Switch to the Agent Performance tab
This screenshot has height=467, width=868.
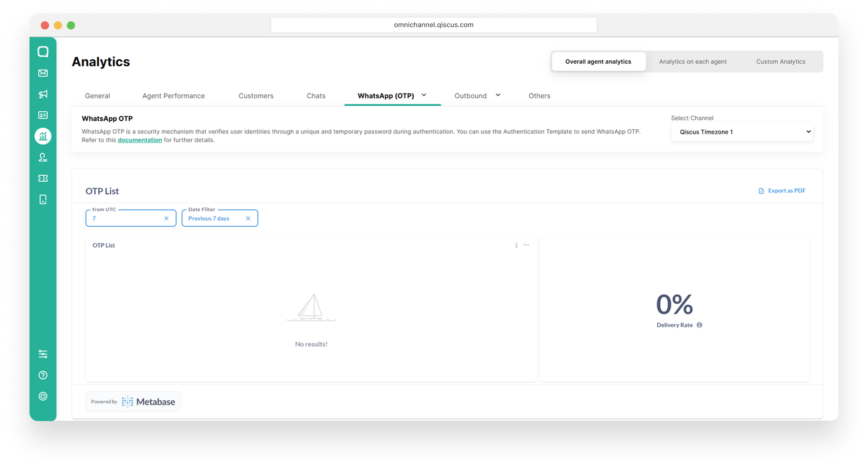click(174, 96)
